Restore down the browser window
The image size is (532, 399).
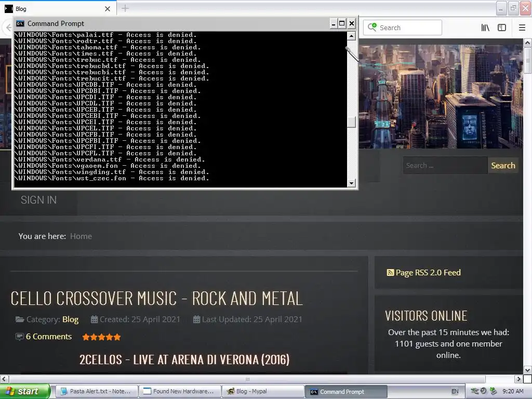pos(513,8)
